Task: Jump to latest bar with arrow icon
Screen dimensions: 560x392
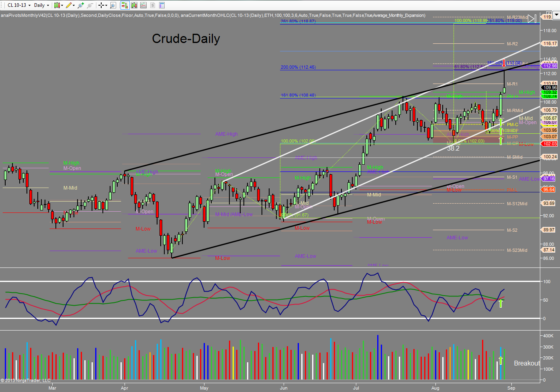Action: click(x=532, y=18)
